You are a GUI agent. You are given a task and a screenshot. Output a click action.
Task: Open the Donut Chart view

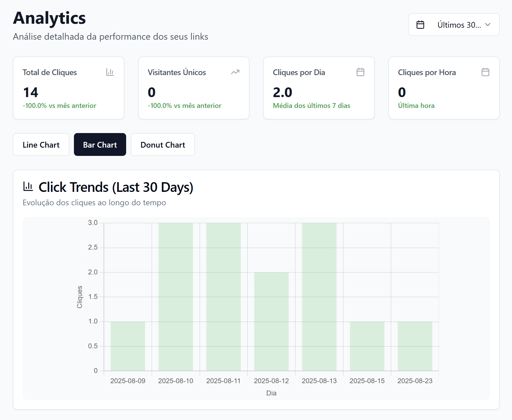point(163,145)
